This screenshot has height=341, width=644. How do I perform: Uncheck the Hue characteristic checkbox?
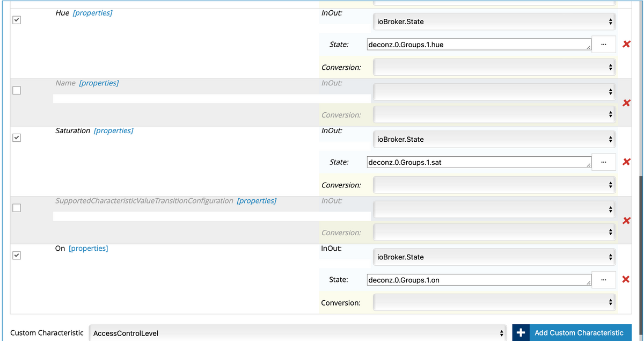click(17, 20)
